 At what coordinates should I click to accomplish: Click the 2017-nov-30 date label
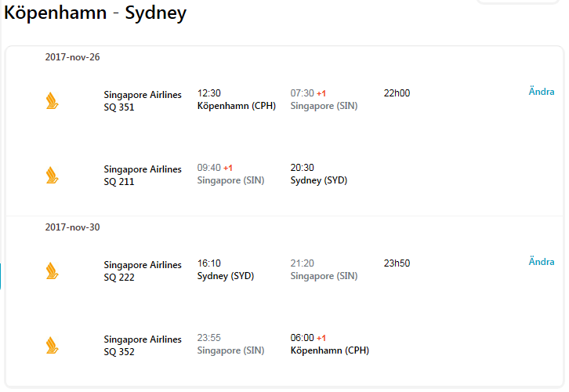point(73,227)
